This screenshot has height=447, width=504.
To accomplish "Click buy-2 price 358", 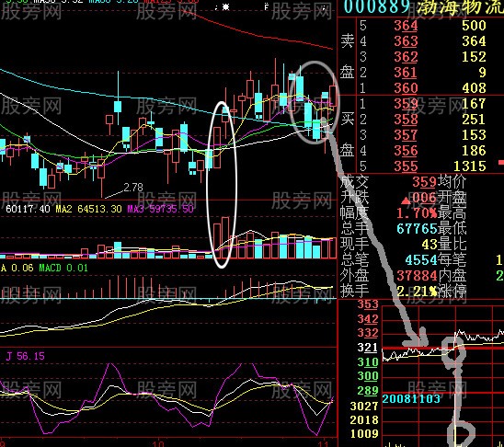I will [406, 120].
